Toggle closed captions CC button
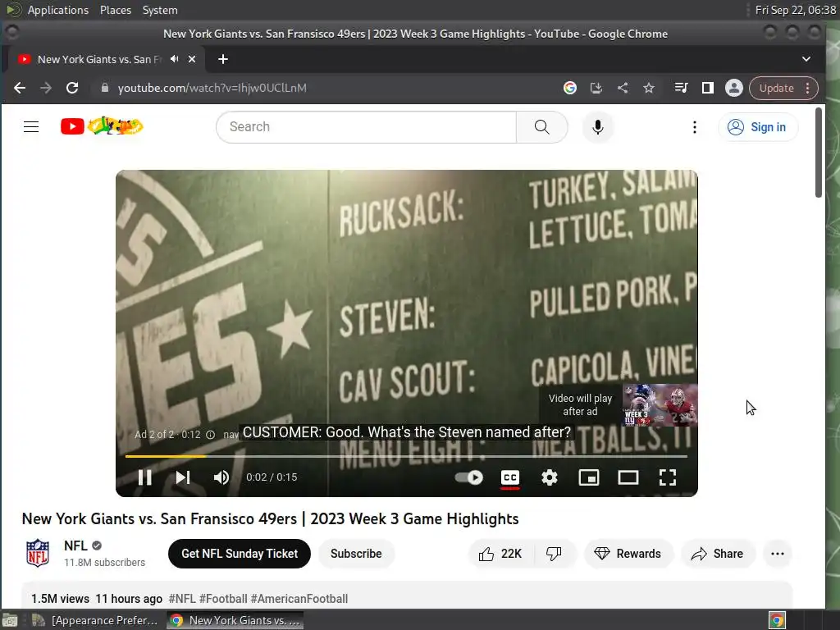 (x=510, y=477)
